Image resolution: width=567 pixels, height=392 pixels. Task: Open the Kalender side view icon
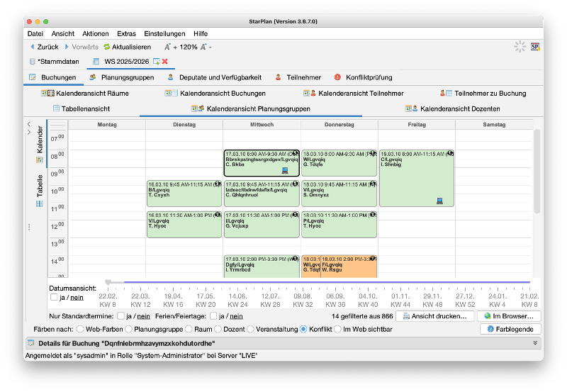(40, 160)
